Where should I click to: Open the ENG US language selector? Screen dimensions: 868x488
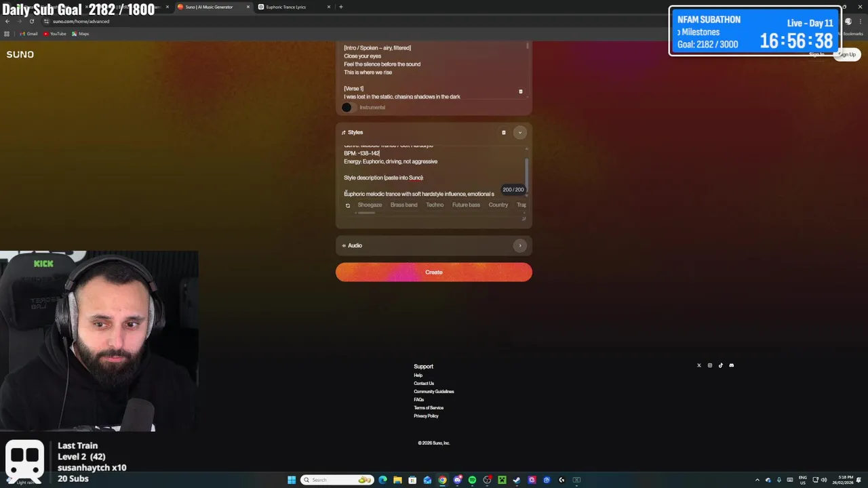pos(803,480)
